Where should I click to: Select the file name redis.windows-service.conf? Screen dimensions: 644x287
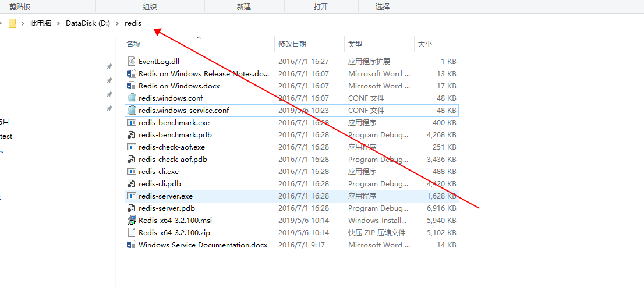click(x=183, y=111)
